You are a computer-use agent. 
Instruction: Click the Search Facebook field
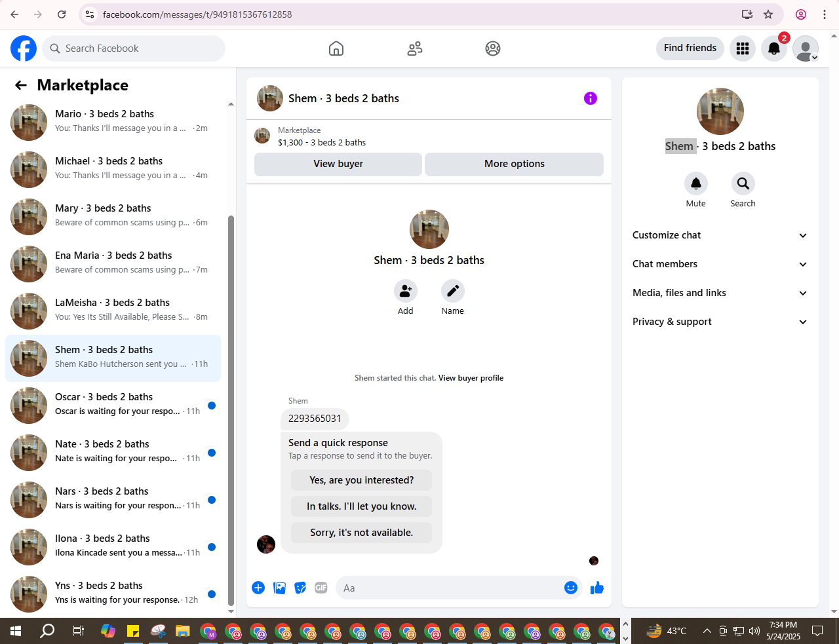(134, 48)
